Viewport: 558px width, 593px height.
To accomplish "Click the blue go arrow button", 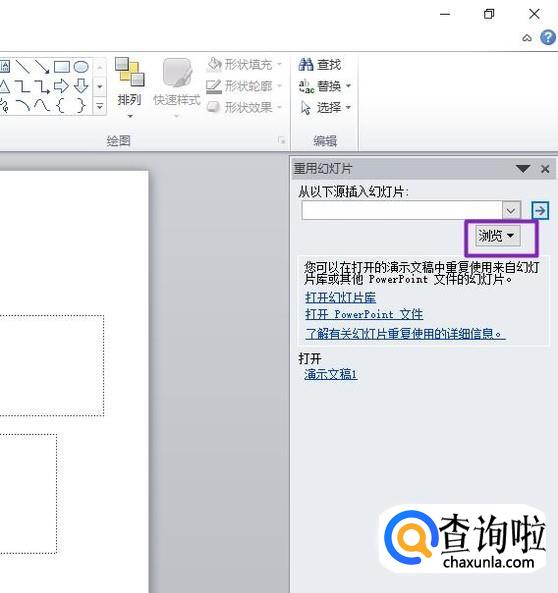I will [540, 210].
